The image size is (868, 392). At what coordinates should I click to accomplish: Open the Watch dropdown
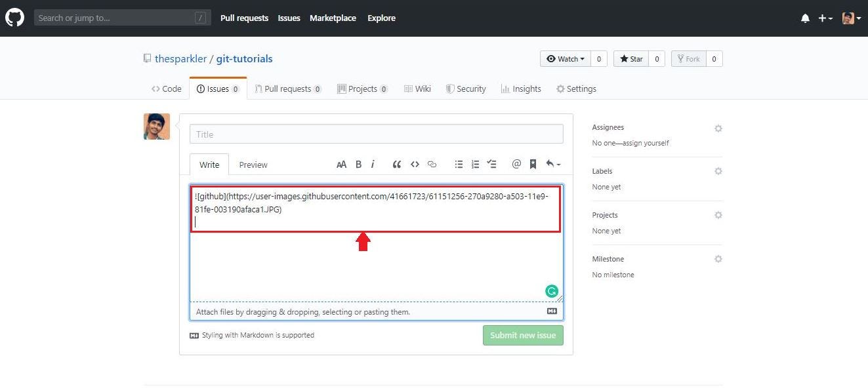[x=566, y=59]
